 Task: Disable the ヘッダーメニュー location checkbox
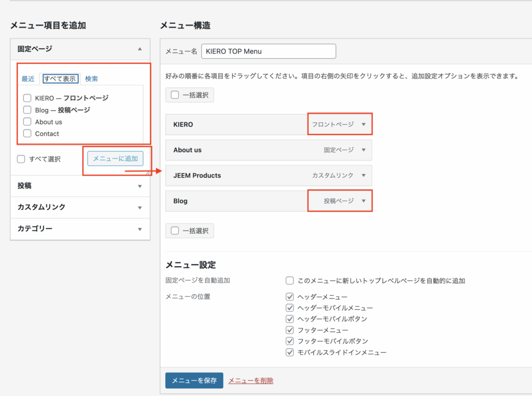coord(290,297)
